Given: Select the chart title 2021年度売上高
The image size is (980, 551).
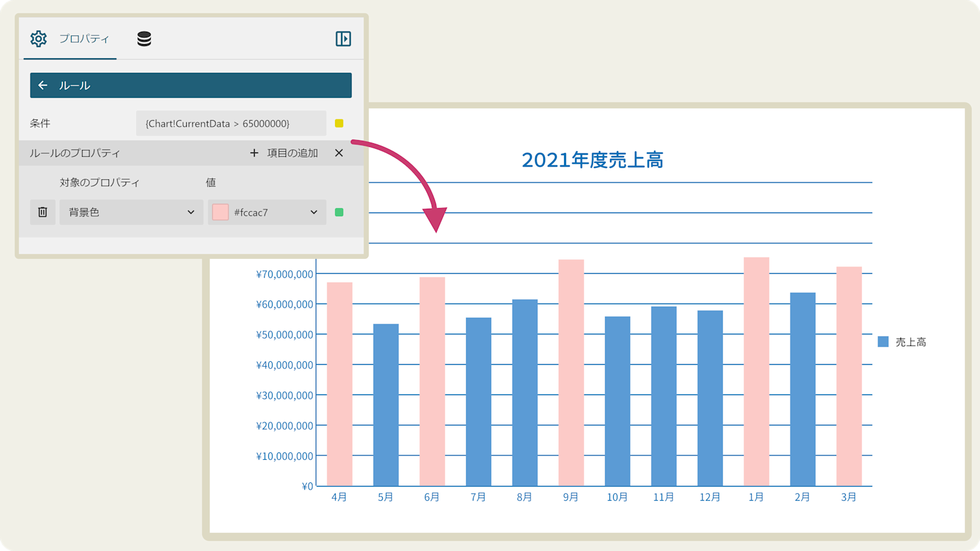Looking at the screenshot, I should [592, 160].
